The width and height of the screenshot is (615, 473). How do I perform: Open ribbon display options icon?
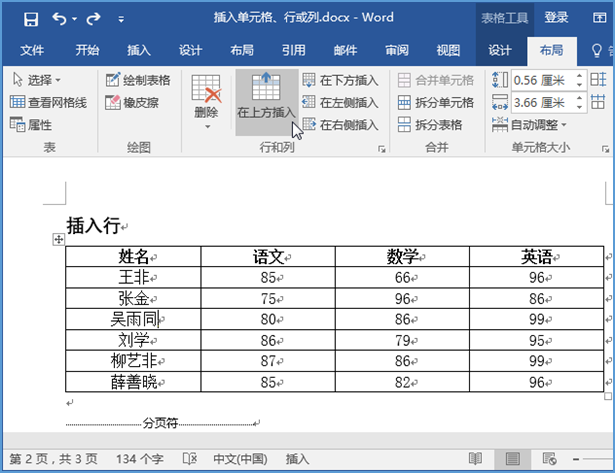(x=599, y=18)
